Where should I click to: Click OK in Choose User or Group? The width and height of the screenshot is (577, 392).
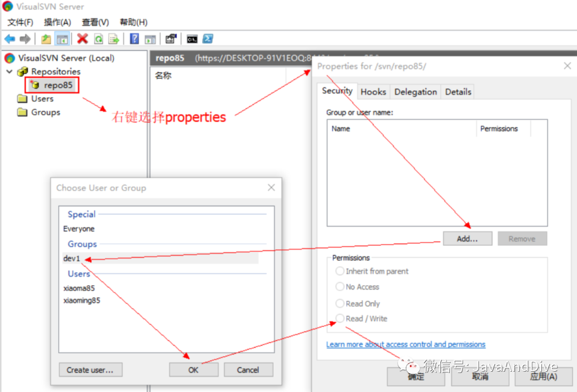pyautogui.click(x=193, y=370)
